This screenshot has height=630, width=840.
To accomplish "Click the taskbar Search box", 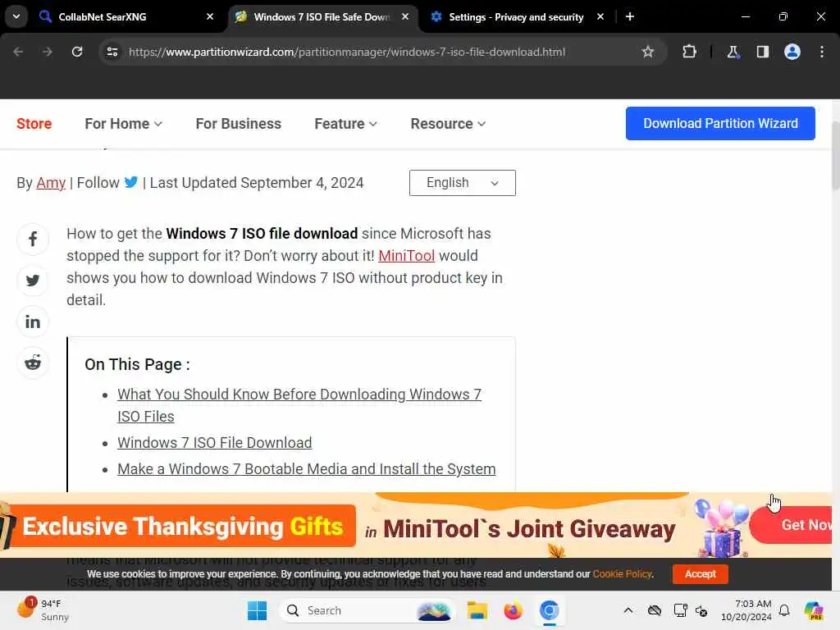I will pyautogui.click(x=367, y=610).
